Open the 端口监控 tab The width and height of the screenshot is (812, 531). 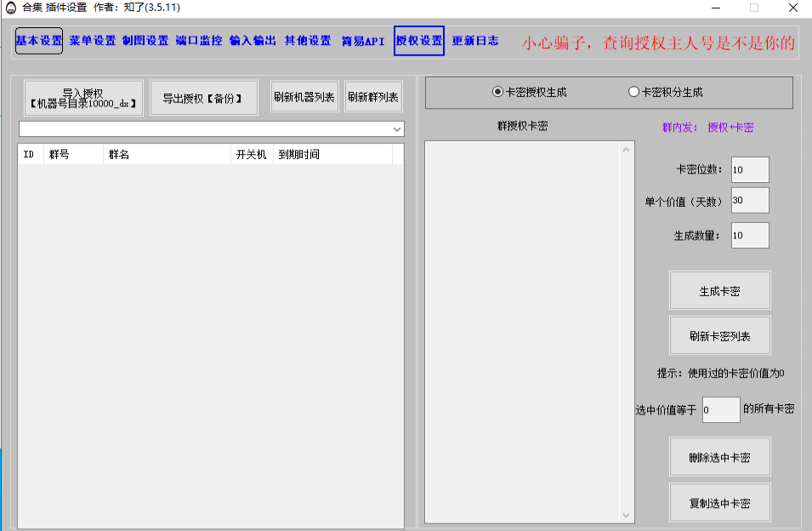click(199, 41)
